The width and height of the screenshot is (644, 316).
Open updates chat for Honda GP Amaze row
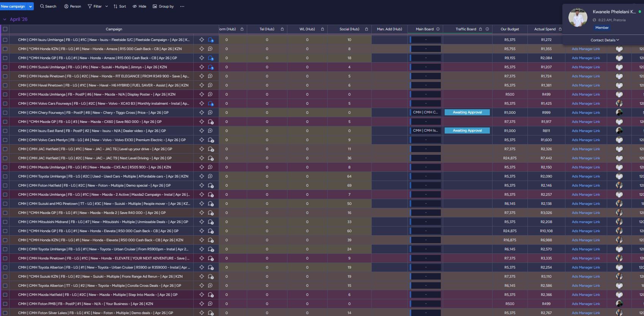click(210, 58)
